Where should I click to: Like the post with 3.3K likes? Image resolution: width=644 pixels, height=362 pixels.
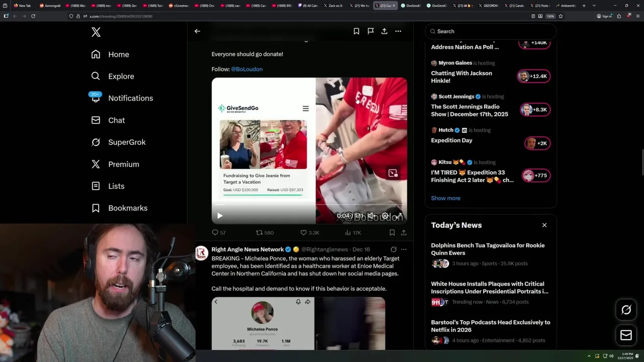tap(309, 233)
